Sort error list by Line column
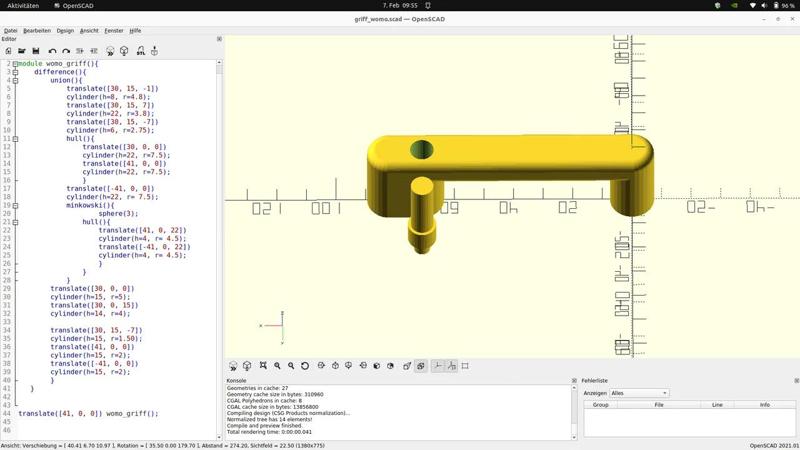Viewport: 800px width, 450px height. click(x=717, y=405)
